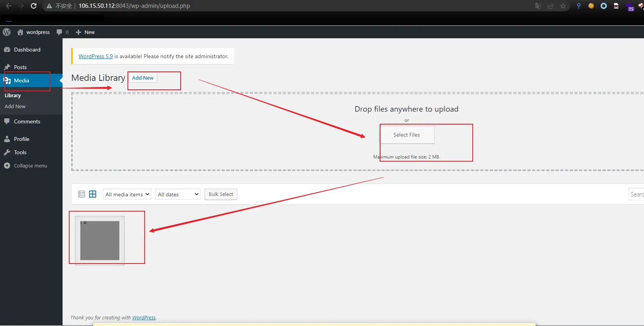
Task: Click the Tools wrench icon
Action: click(x=7, y=152)
